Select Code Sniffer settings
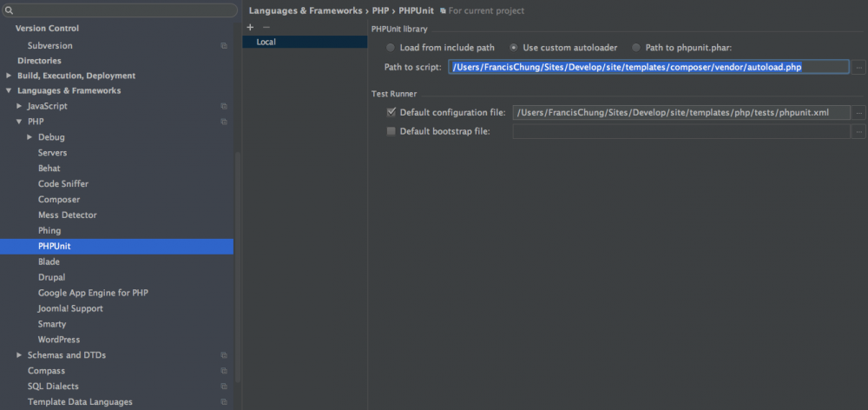Screen dimensions: 868x410 coord(63,183)
